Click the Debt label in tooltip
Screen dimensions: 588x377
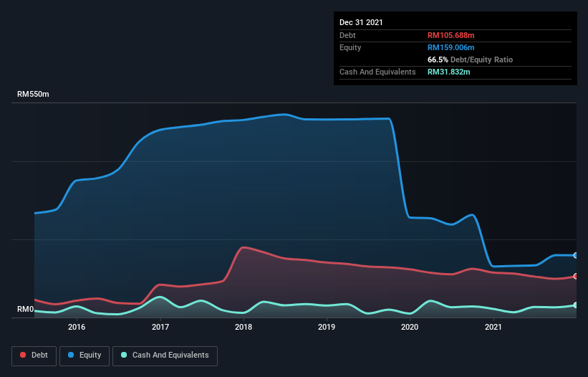tap(347, 35)
